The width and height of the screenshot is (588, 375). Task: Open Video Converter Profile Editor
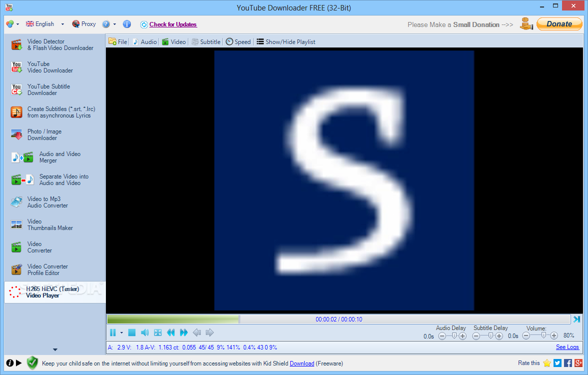pyautogui.click(x=54, y=270)
